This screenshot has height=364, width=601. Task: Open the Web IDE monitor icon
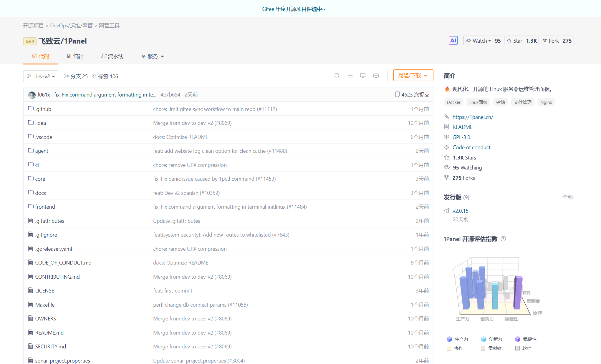pyautogui.click(x=363, y=76)
